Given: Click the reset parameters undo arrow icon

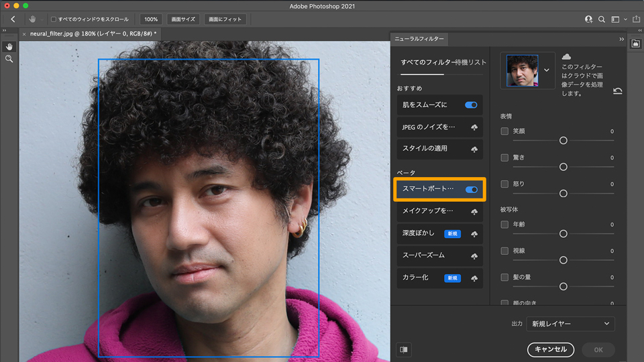Looking at the screenshot, I should pos(617,90).
